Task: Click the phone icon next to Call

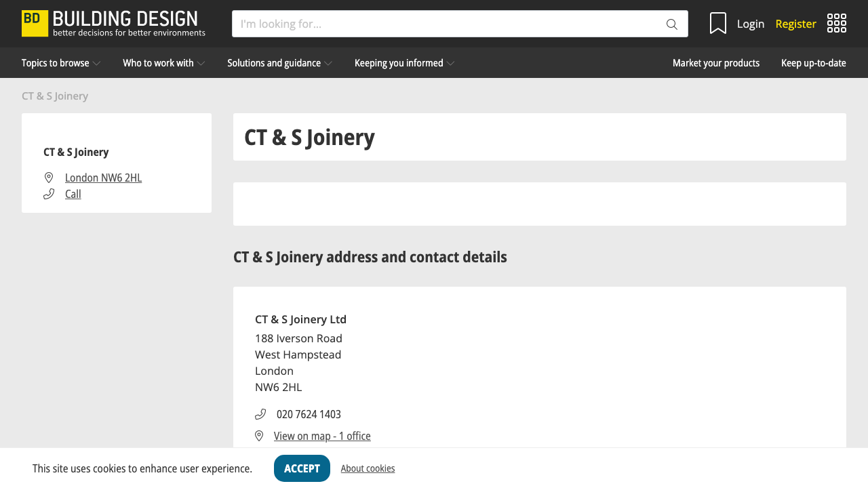Action: coord(48,194)
